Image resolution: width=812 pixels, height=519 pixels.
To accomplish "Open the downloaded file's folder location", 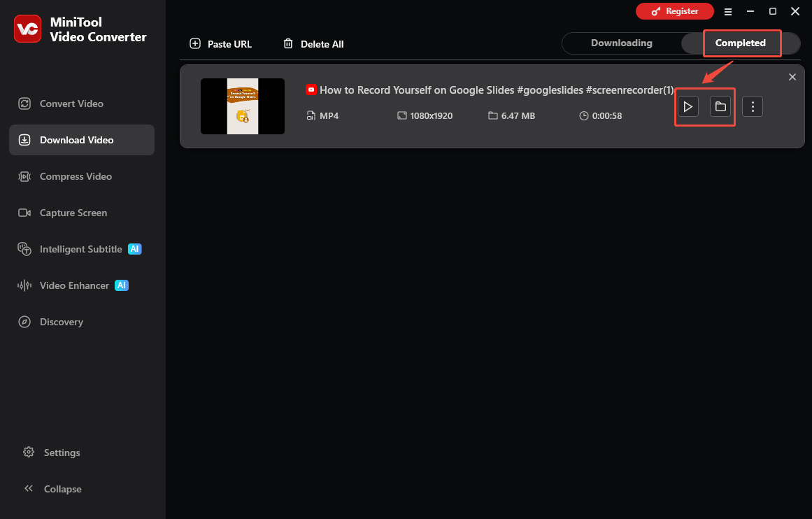I will pos(720,106).
